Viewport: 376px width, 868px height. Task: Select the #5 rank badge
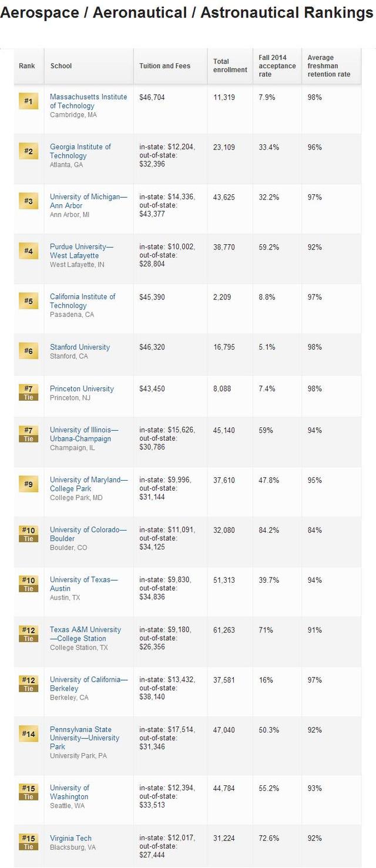(28, 301)
